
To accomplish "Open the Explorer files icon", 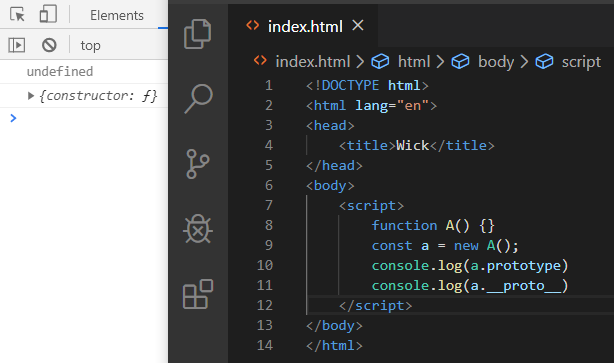I will (x=198, y=34).
